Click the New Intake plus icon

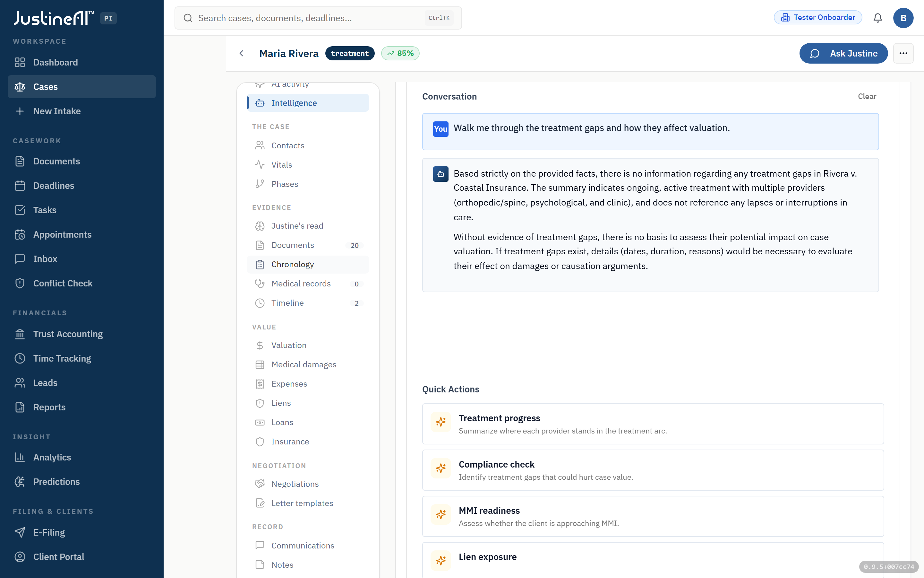(20, 111)
